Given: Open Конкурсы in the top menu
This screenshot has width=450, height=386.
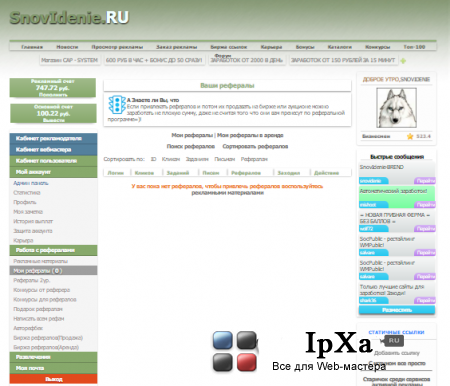Looking at the screenshot, I should pyautogui.click(x=378, y=47).
